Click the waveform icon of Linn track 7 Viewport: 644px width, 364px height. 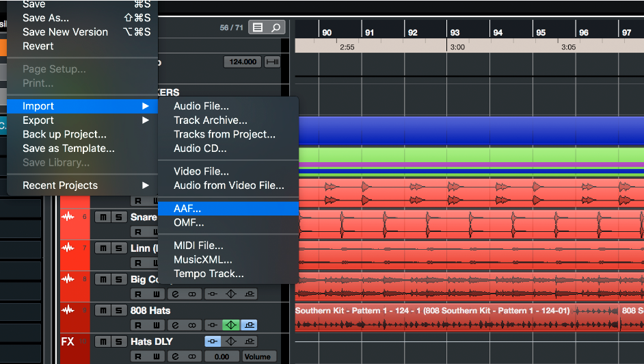pos(68,248)
